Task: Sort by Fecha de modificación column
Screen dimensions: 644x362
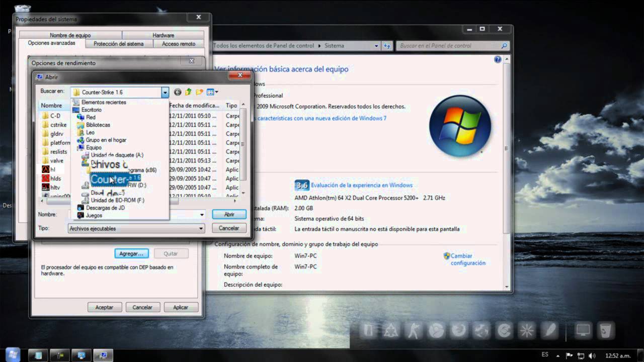Action: coord(194,106)
